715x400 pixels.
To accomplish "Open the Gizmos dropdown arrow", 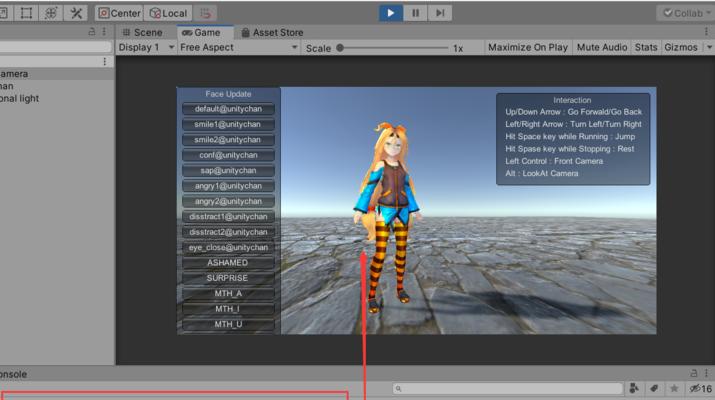I will pyautogui.click(x=709, y=47).
